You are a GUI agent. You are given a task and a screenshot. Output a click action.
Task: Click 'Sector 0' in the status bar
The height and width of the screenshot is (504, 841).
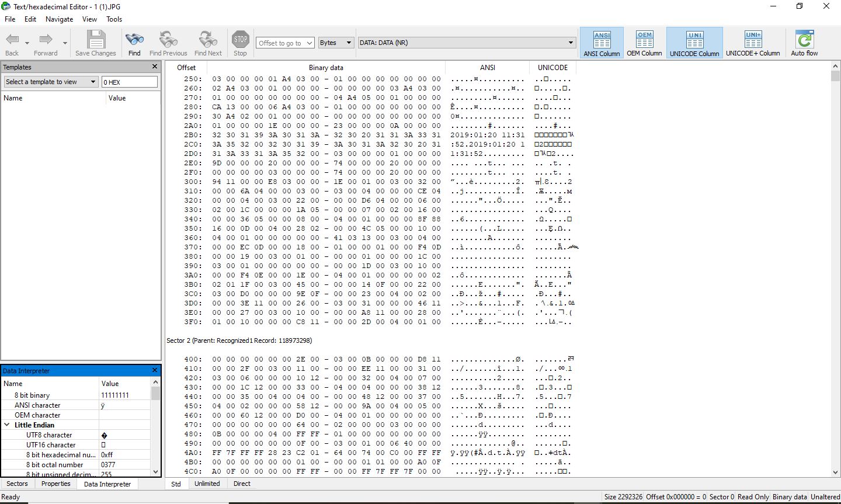pos(721,497)
